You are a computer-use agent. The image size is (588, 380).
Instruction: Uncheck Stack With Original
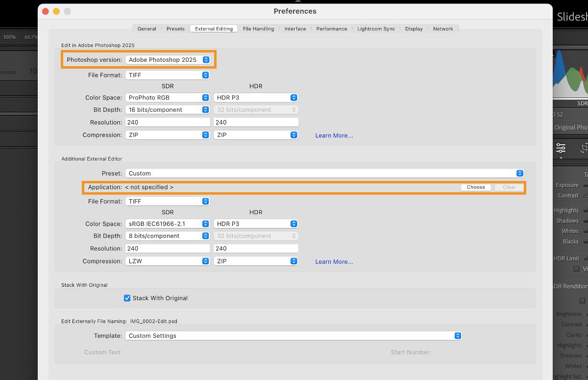coord(127,298)
